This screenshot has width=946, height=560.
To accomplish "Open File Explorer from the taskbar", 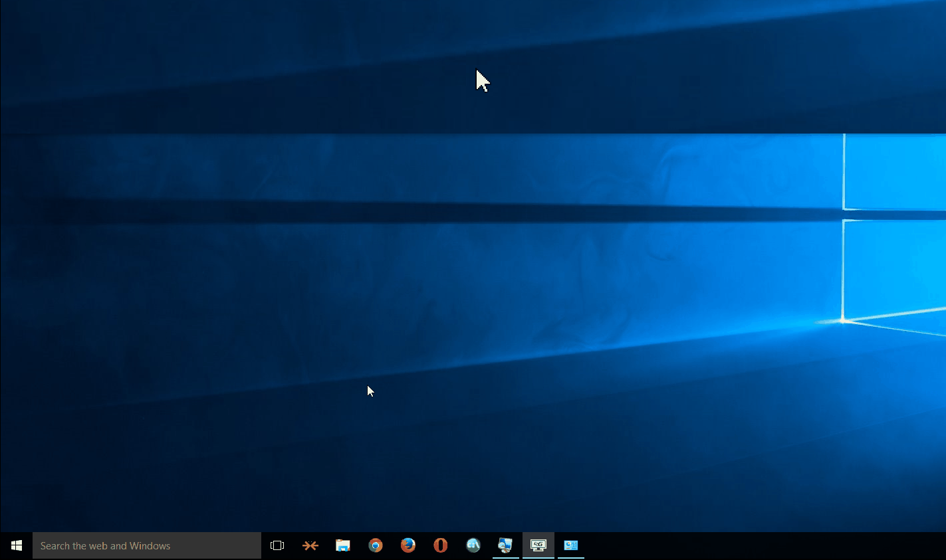I will (342, 545).
